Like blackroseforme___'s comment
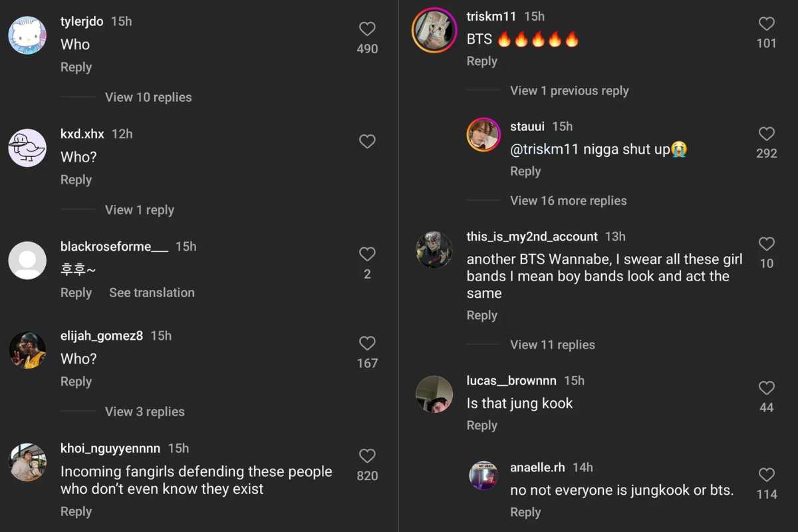This screenshot has height=532, width=798. 367,254
